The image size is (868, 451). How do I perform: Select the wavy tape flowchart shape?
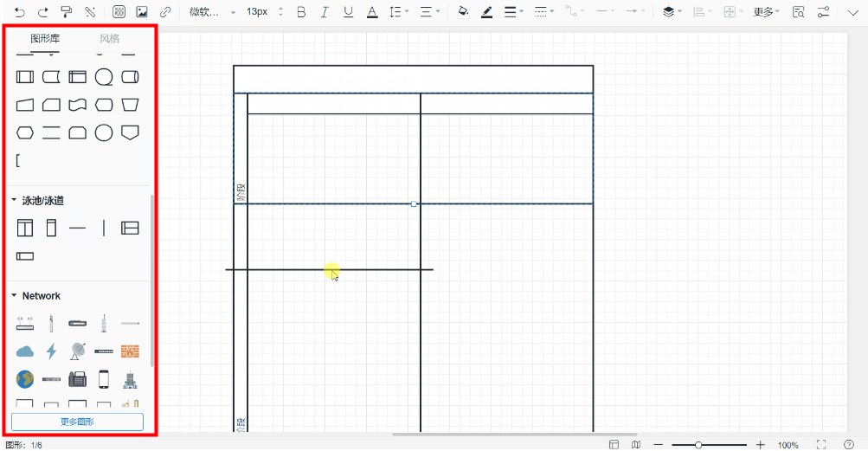tap(78, 105)
